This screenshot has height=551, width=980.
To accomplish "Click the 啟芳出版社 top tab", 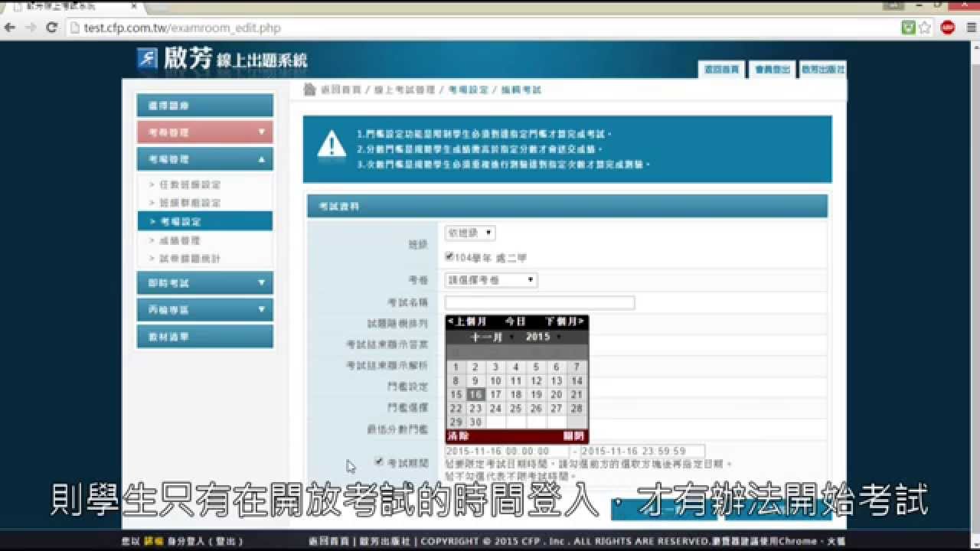I will pos(823,69).
